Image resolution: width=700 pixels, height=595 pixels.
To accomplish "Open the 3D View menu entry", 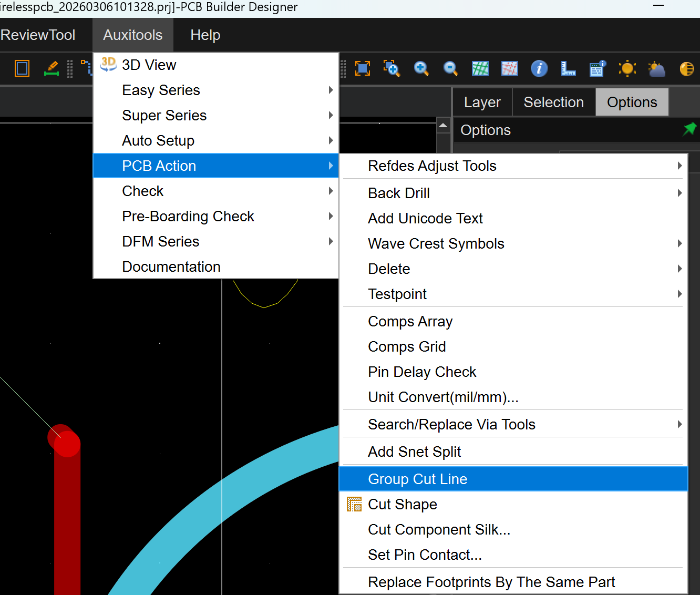I will coord(149,65).
